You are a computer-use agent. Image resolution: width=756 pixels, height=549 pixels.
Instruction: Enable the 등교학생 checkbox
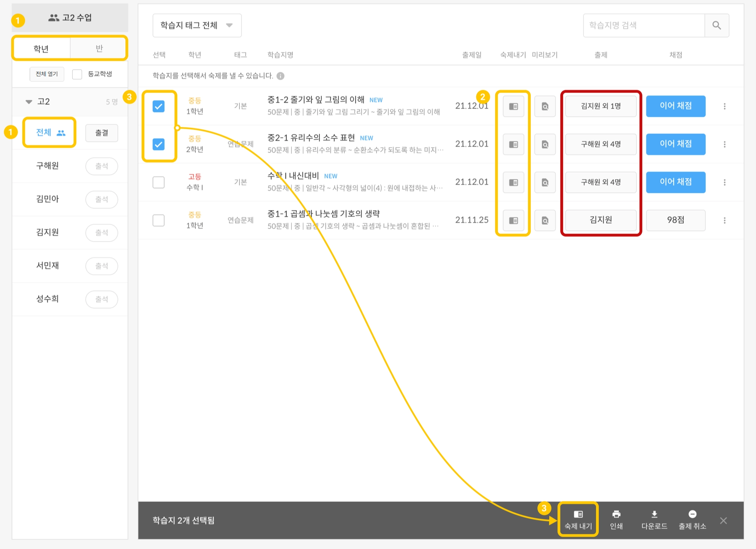[x=77, y=74]
